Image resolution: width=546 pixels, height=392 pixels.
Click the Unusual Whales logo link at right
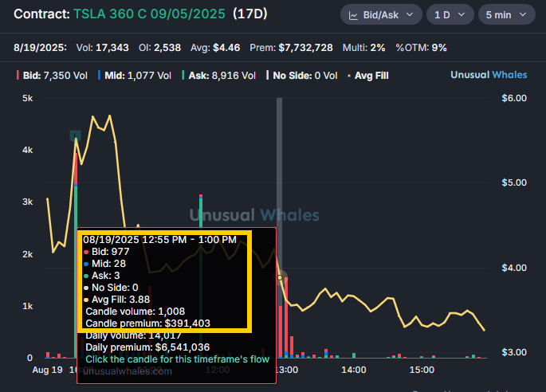(x=489, y=75)
